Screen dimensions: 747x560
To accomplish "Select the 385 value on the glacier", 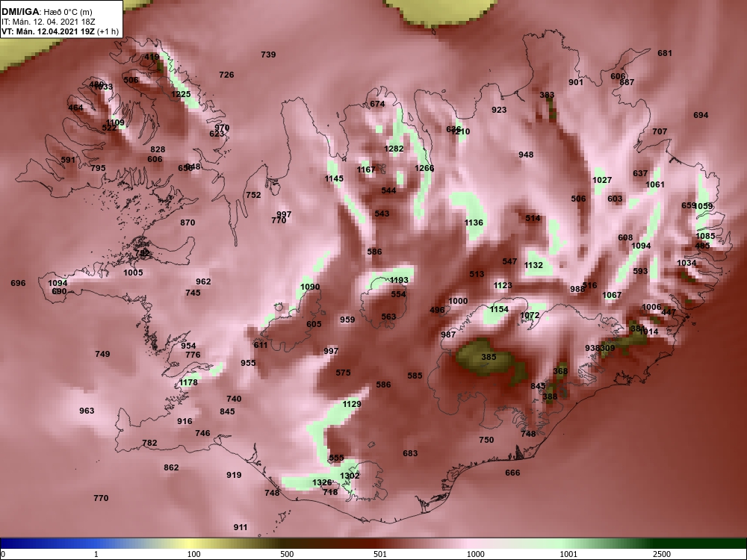I will click(x=489, y=357).
